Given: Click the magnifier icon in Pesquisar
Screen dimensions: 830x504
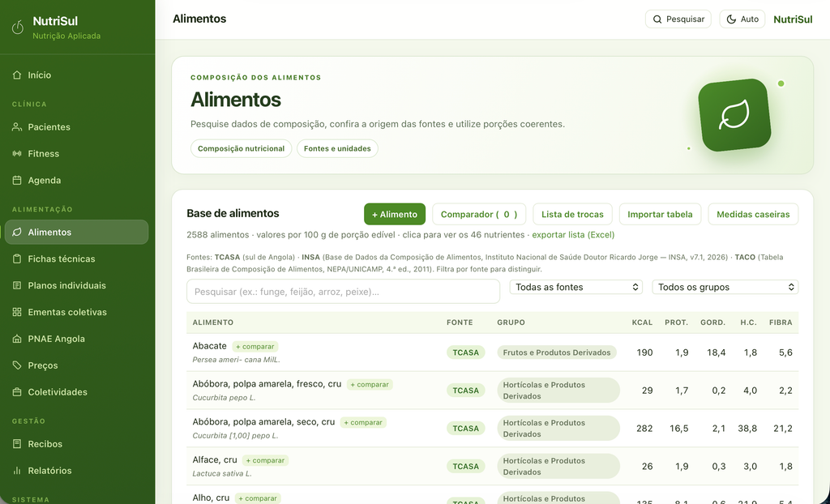Looking at the screenshot, I should tap(657, 19).
